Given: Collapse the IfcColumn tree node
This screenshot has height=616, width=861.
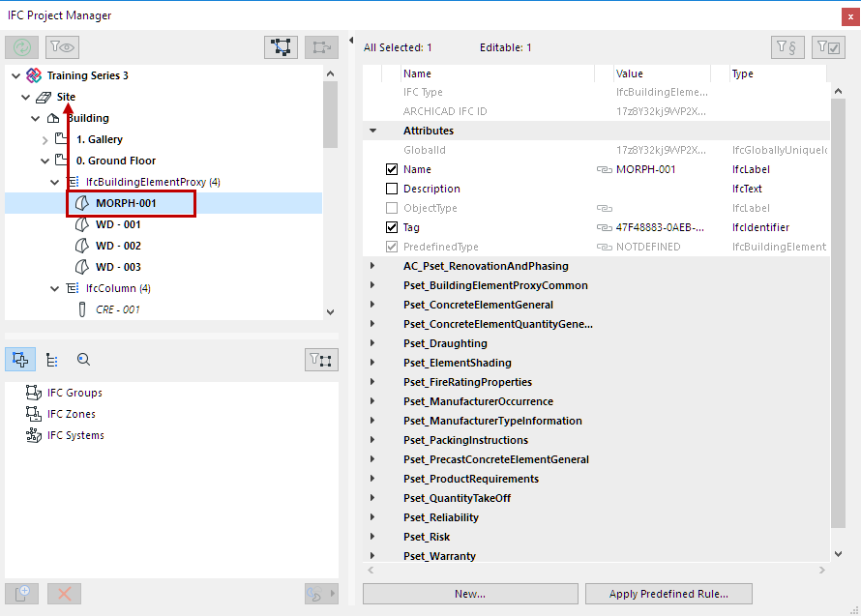Looking at the screenshot, I should pos(54,288).
